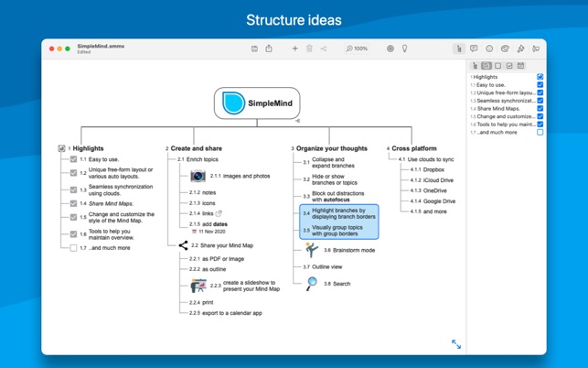The width and height of the screenshot is (588, 368).
Task: Toggle checkbox of topic 1.5 in mind map
Action: [x=73, y=217]
